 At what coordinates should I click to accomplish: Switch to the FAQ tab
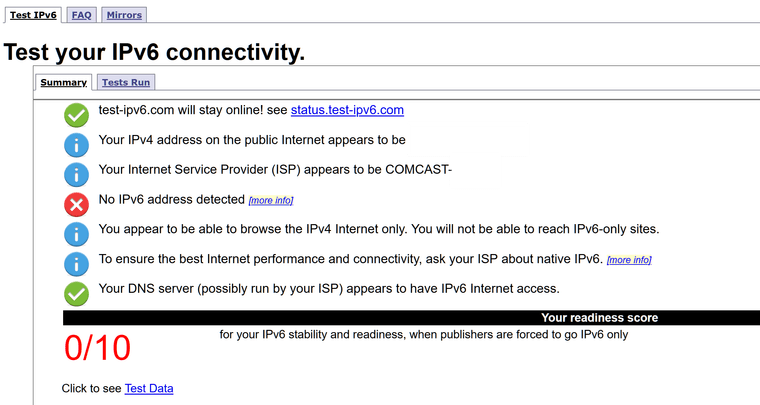[x=82, y=15]
